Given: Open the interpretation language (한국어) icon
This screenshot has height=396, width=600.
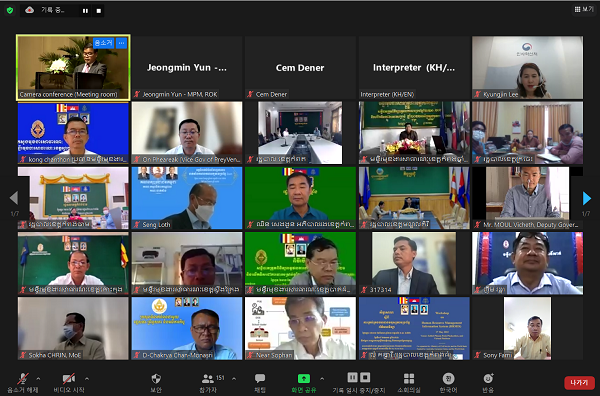Looking at the screenshot, I should tap(448, 383).
